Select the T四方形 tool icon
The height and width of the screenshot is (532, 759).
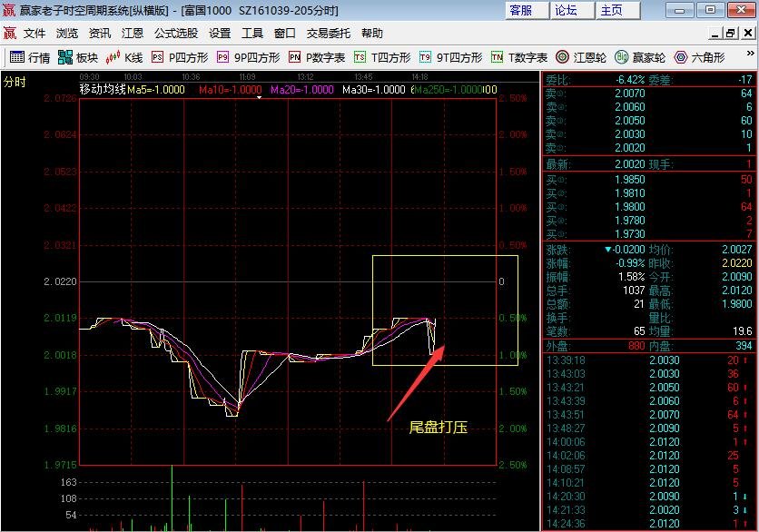point(360,57)
